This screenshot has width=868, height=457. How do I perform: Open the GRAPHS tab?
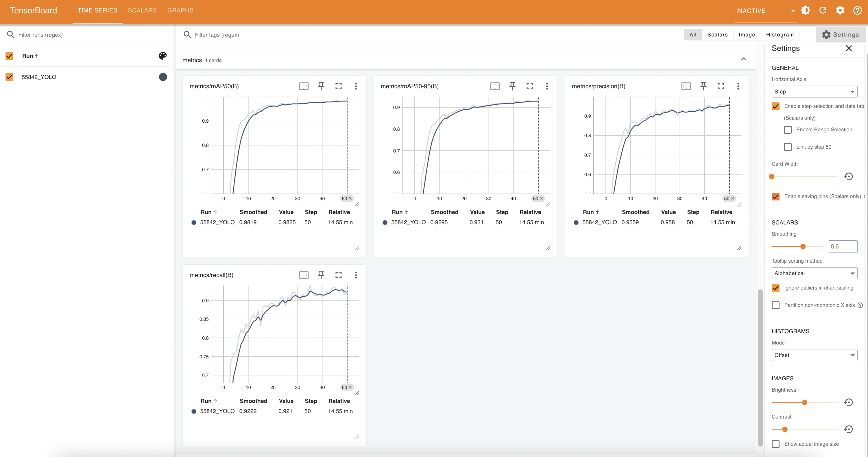[x=180, y=10]
